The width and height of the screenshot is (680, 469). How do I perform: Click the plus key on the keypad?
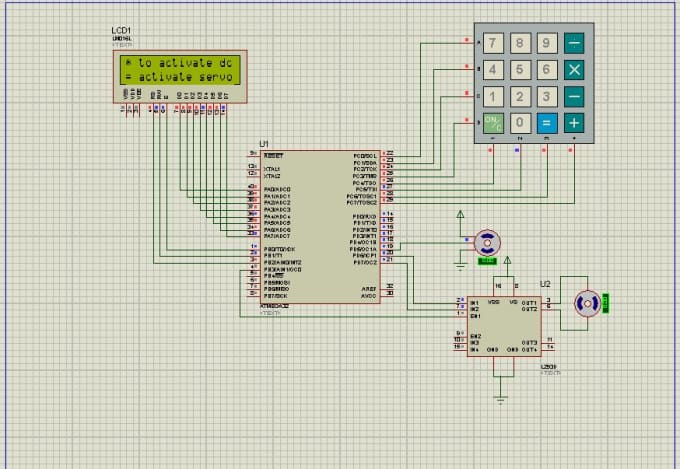tap(574, 123)
